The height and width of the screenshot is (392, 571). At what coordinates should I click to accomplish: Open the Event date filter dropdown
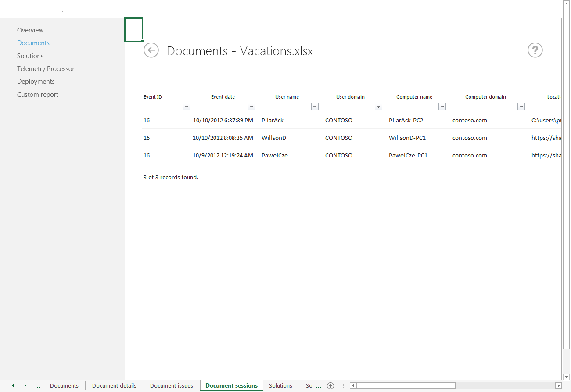[x=251, y=107]
